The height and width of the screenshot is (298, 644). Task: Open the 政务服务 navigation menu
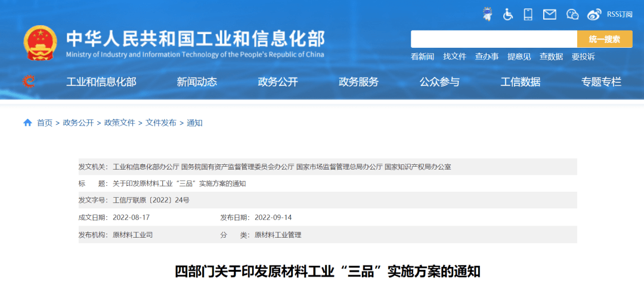pos(358,82)
